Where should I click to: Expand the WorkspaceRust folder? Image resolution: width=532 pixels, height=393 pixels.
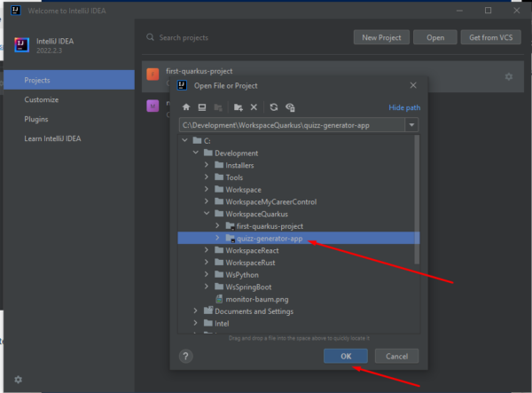207,263
